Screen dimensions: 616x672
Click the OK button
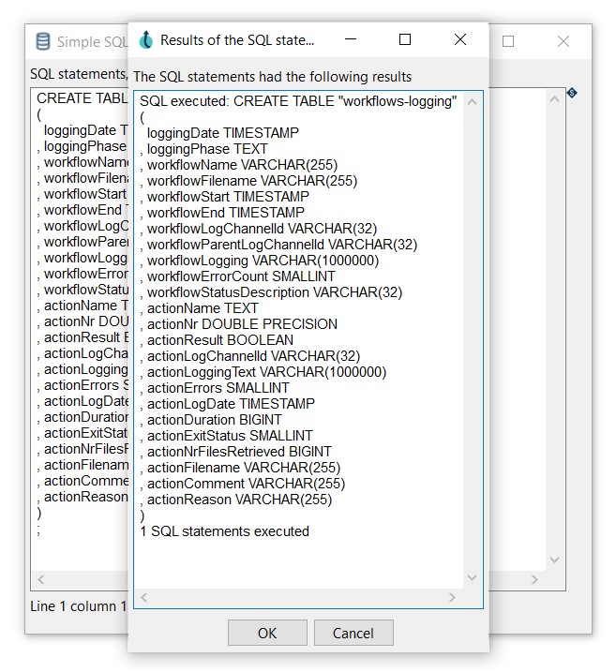coord(266,633)
